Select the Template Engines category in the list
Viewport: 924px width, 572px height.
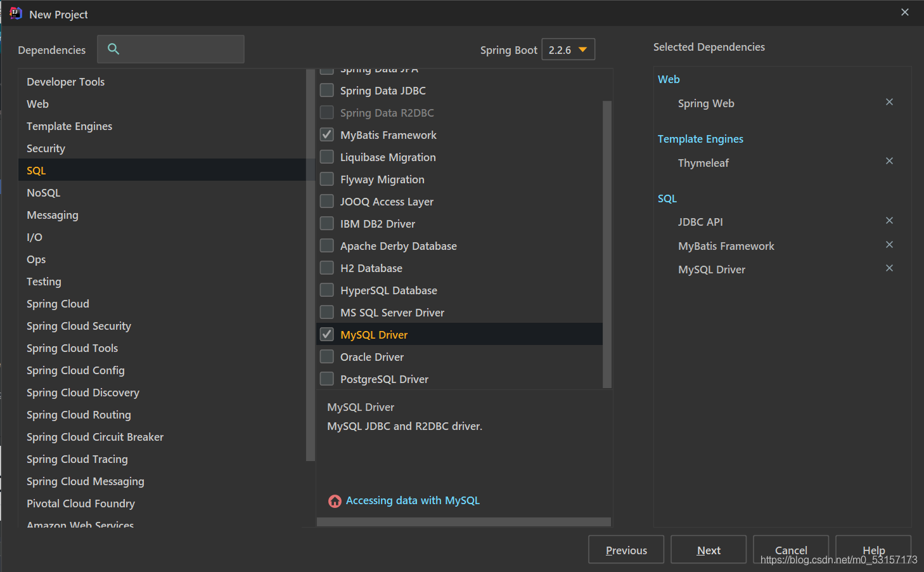(162, 126)
